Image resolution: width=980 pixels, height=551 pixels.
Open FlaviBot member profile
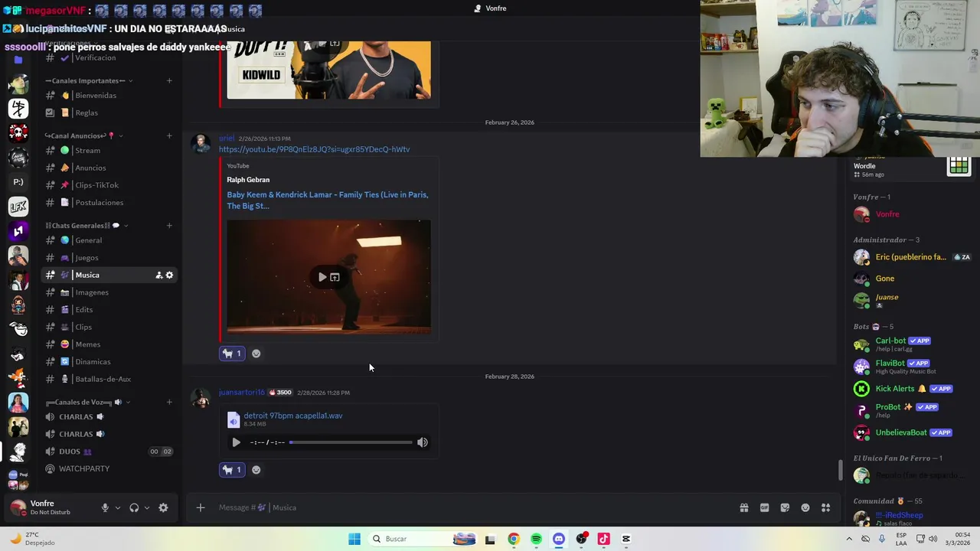click(911, 366)
